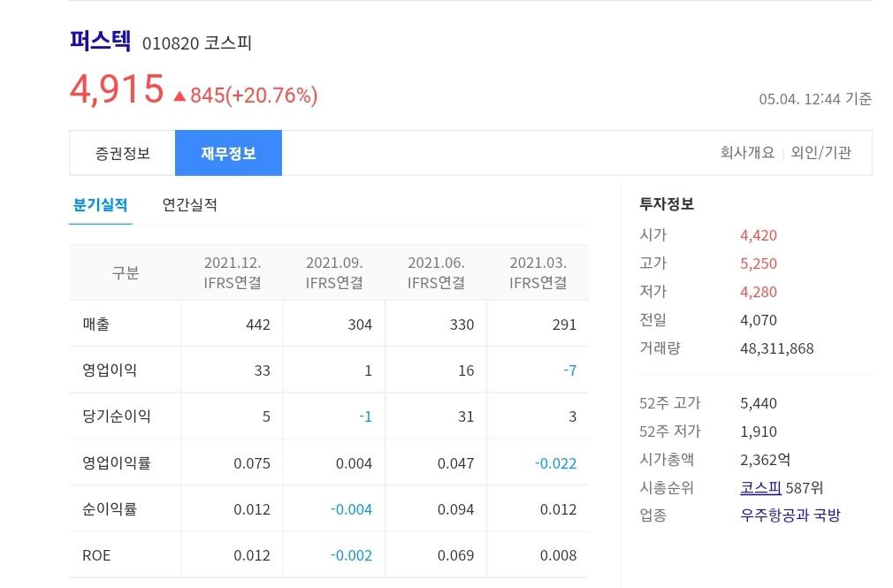Select the 2021.06 IFRS연결 column header
The image size is (893, 588).
point(435,272)
